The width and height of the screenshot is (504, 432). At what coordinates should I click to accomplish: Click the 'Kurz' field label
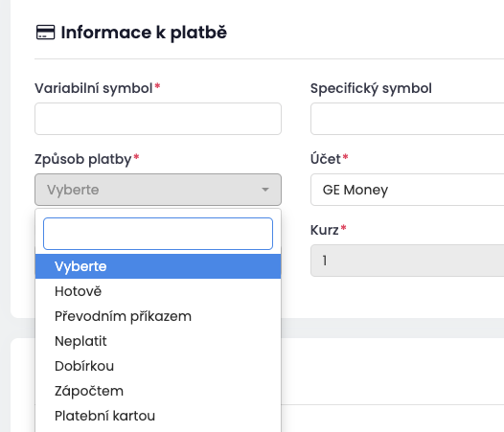coord(324,230)
